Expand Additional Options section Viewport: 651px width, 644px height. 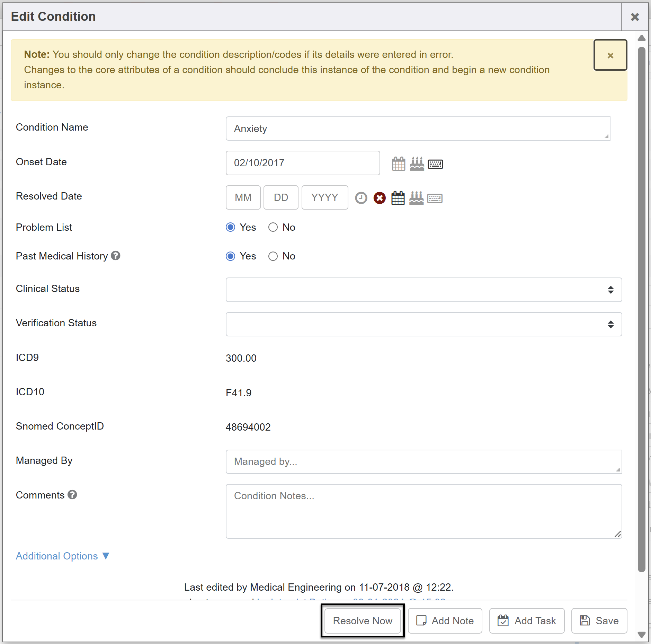click(x=62, y=556)
